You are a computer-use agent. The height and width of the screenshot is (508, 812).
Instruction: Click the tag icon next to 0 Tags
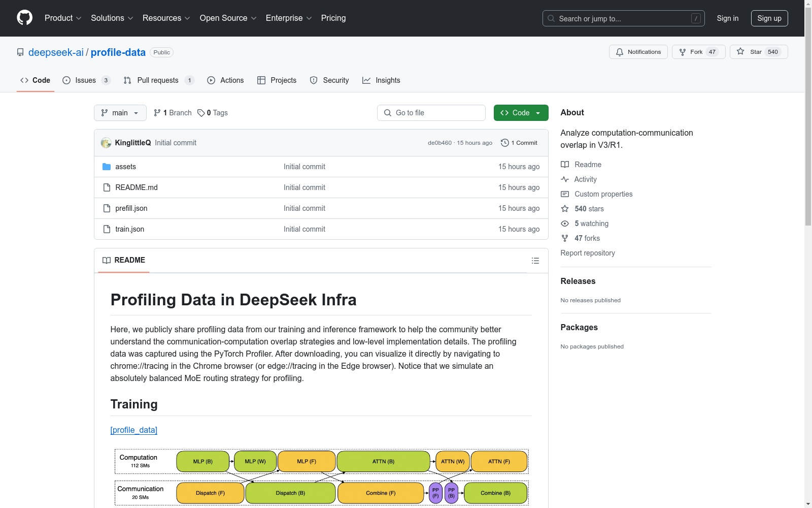point(201,113)
